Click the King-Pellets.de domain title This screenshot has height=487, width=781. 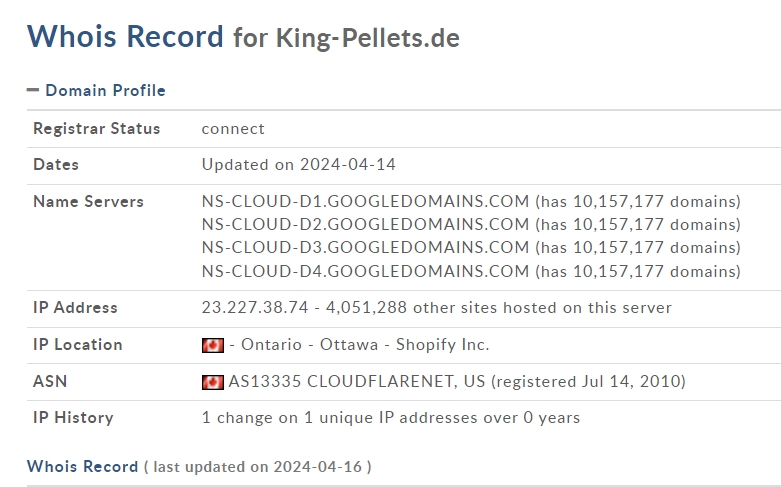pos(368,38)
